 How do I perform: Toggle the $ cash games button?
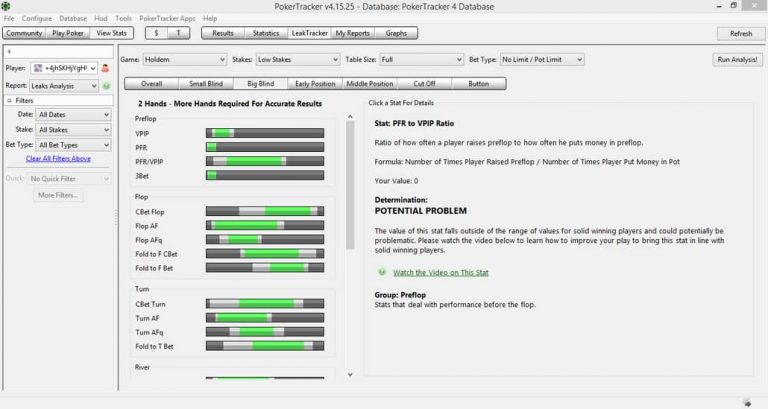click(157, 33)
